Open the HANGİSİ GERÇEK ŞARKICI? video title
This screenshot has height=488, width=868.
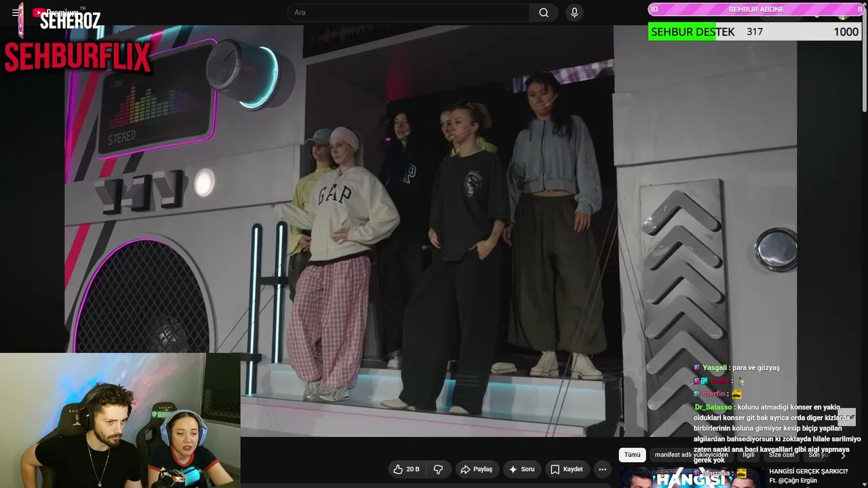coord(808,471)
